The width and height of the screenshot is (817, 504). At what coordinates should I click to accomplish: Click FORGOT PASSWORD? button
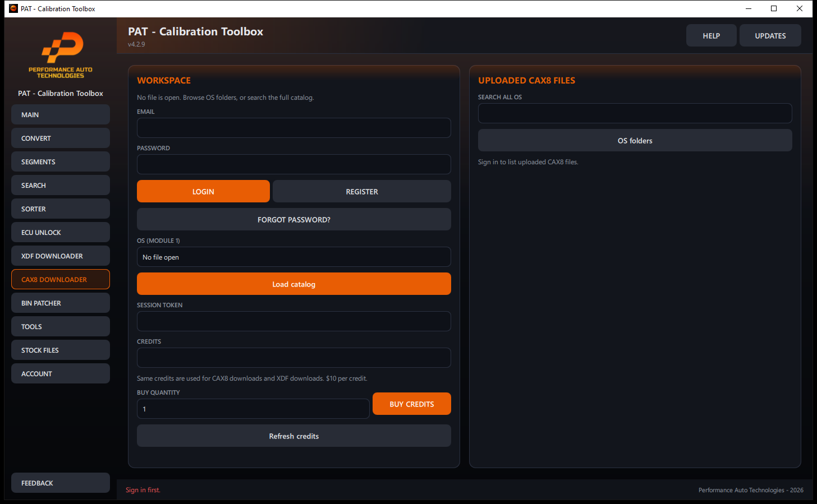(294, 219)
